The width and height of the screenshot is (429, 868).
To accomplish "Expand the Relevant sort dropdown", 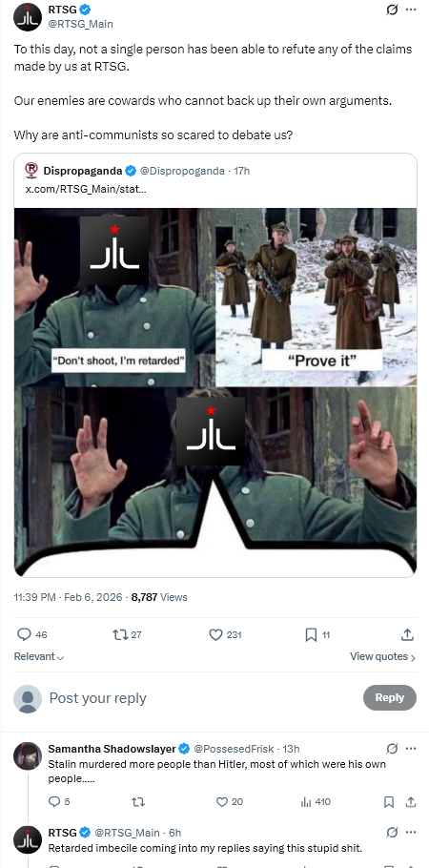I will tap(39, 657).
